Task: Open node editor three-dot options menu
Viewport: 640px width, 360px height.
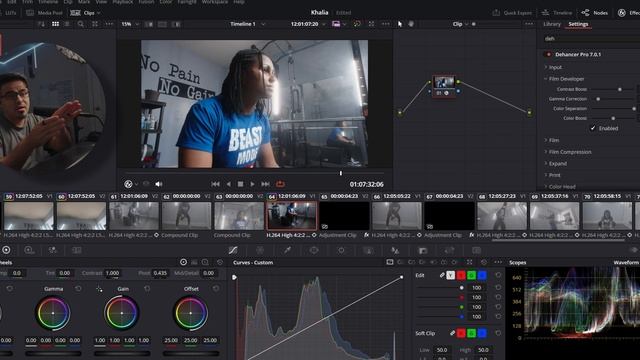Action: point(529,24)
